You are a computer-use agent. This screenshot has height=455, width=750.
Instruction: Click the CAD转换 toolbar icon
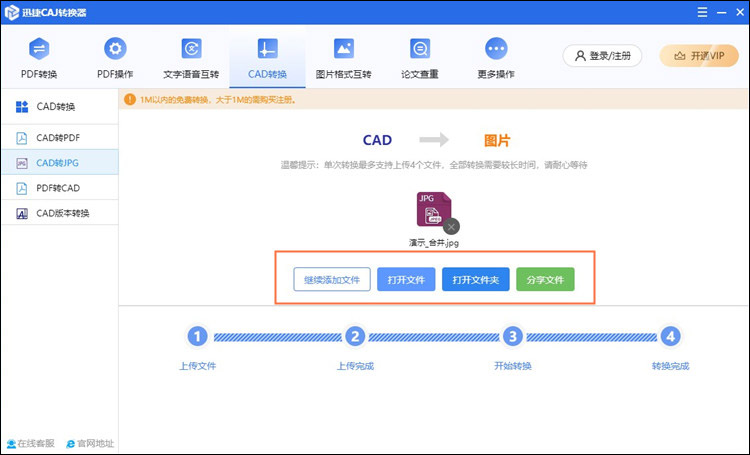click(267, 48)
